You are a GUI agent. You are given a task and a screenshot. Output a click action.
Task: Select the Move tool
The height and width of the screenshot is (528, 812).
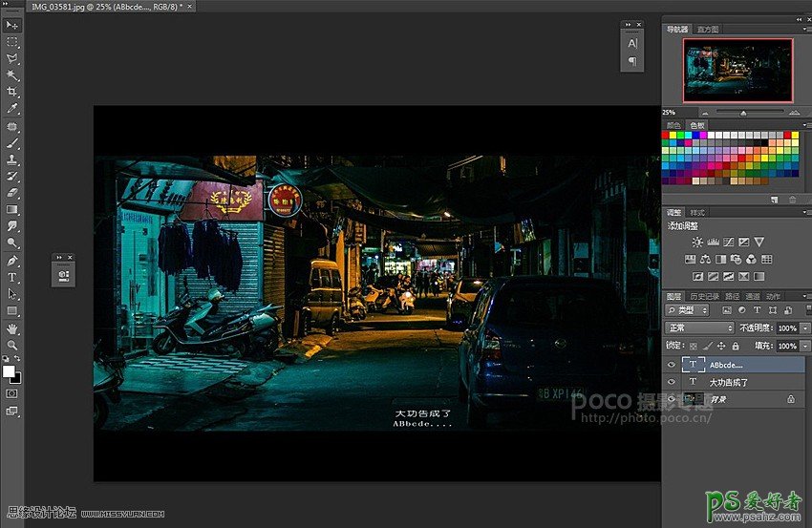click(x=12, y=26)
